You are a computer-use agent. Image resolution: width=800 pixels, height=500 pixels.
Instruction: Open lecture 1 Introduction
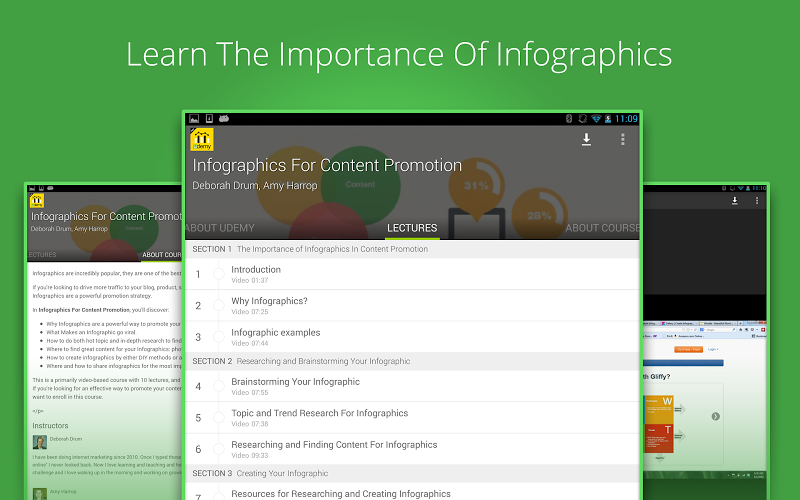[412, 274]
